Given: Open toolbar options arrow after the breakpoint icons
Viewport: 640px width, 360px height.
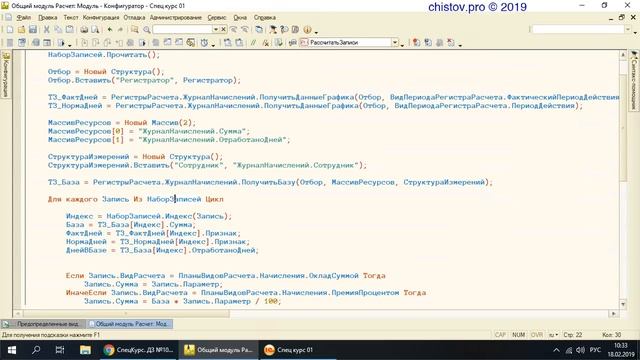Looking at the screenshot, I should [460, 45].
